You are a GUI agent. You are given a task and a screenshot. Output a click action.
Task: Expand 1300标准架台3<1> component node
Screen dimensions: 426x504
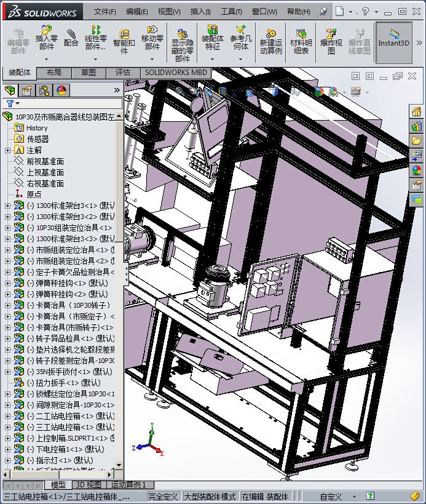click(x=8, y=206)
